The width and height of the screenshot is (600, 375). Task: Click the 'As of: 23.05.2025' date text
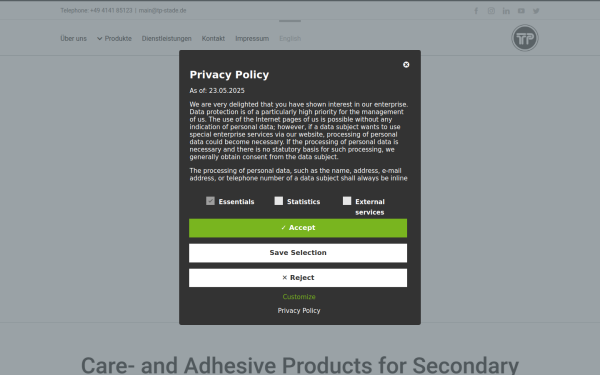point(217,91)
